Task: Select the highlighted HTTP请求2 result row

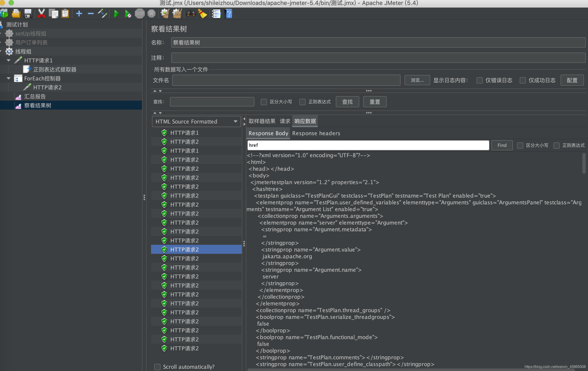Action: (197, 249)
